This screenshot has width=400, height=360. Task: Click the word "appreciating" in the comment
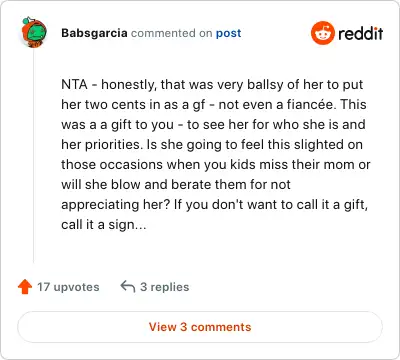[x=100, y=205]
